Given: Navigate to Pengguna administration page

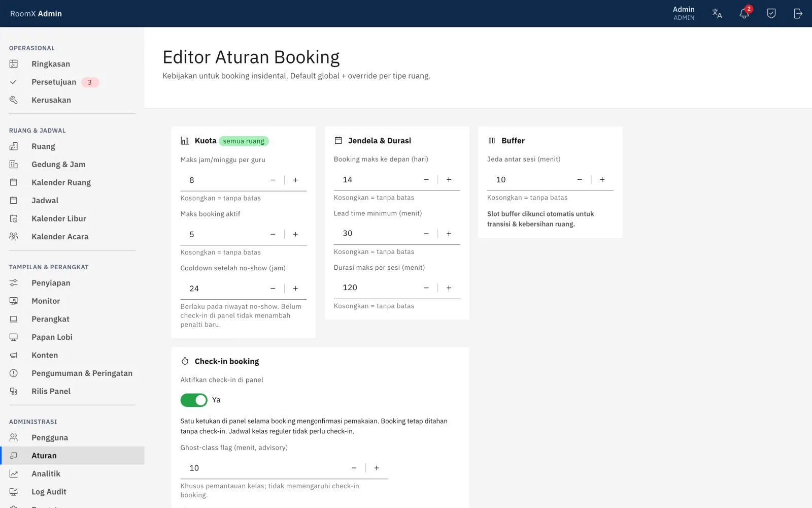Looking at the screenshot, I should pyautogui.click(x=72, y=438).
